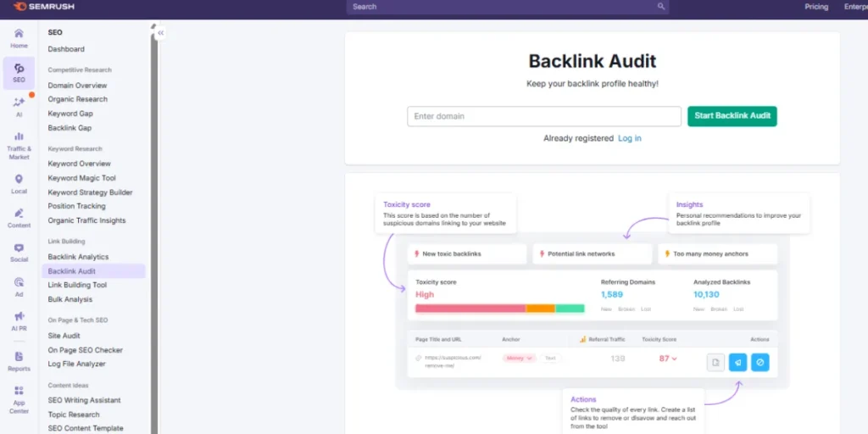Select the Backlink Audit menu item
Viewport: 868px width, 434px height.
coord(93,271)
